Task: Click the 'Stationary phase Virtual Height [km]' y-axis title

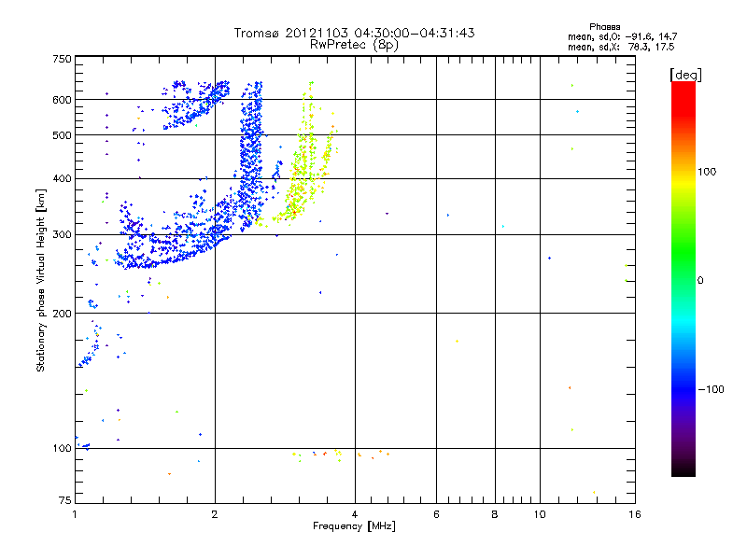Action: point(40,280)
